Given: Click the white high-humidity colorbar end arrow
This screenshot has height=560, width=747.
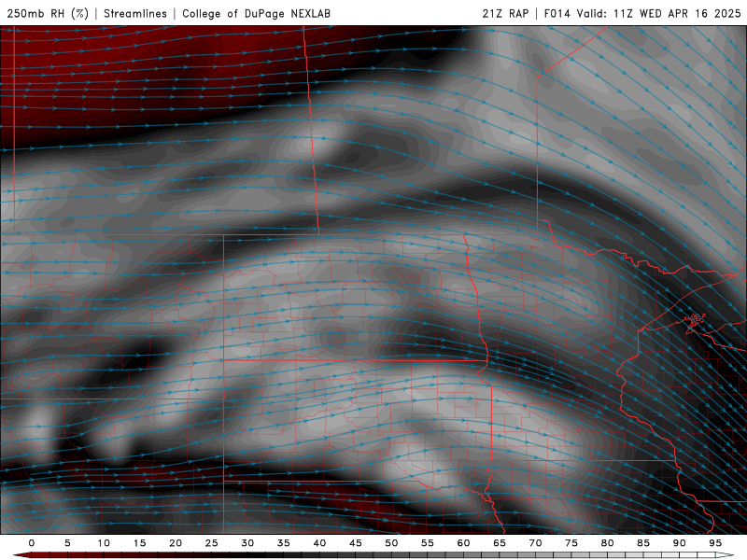Looking at the screenshot, I should pos(725,555).
